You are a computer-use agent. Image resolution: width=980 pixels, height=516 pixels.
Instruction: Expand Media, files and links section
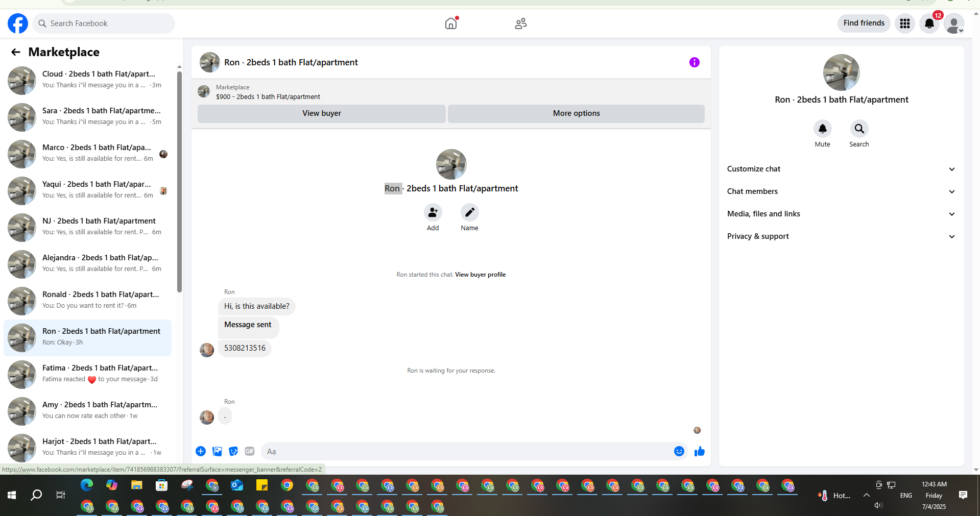(x=841, y=214)
